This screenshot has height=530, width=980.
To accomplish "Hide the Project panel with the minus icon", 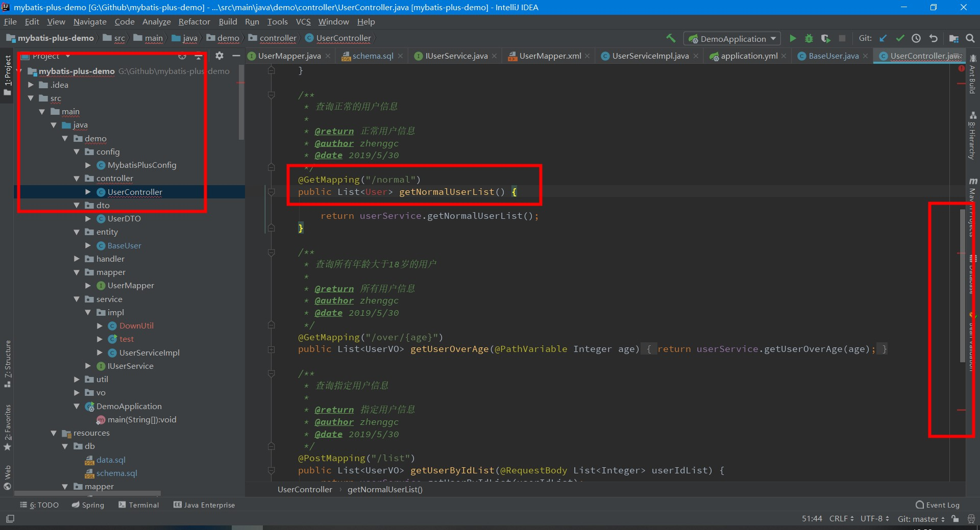I will coord(236,56).
